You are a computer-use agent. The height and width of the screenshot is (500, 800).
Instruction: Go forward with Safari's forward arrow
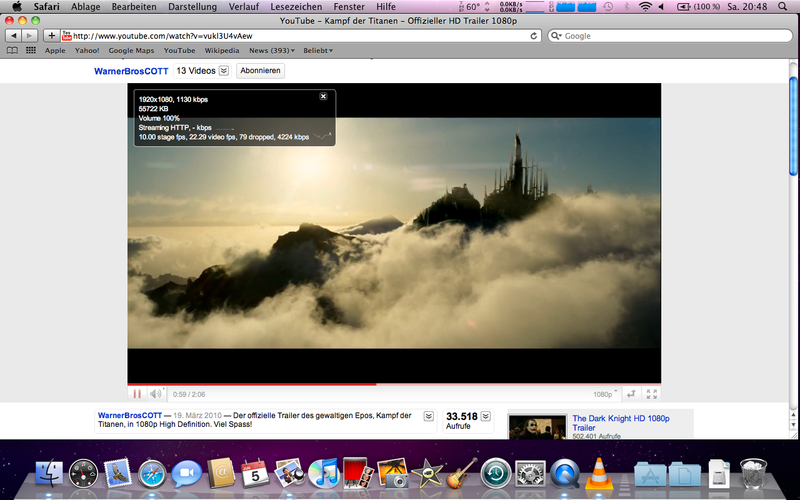click(x=30, y=36)
